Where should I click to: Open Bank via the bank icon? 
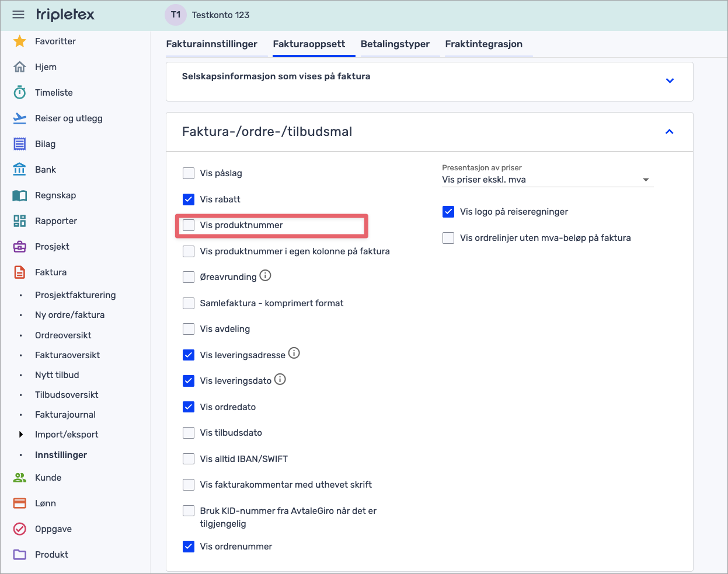pos(19,169)
